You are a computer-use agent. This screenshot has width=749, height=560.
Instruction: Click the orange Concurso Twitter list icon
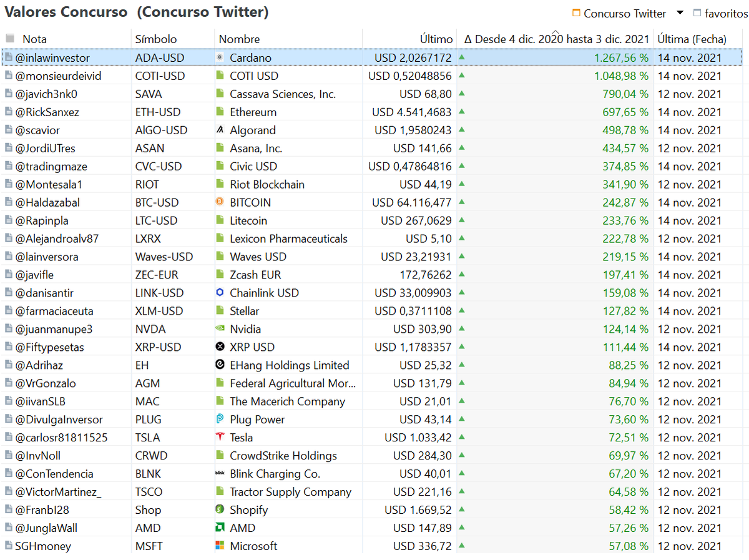576,13
